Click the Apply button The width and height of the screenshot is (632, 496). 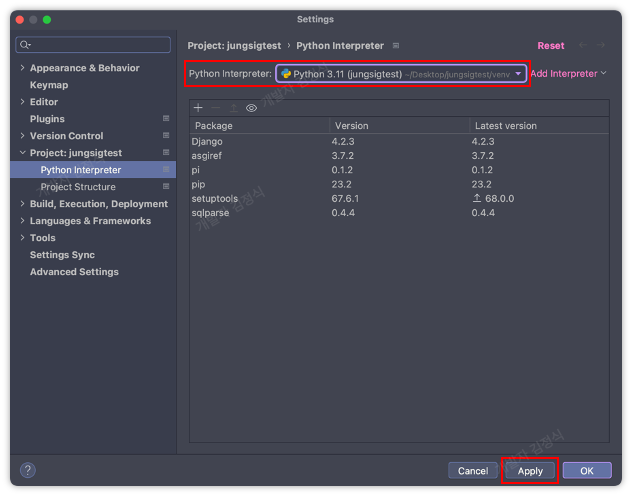click(x=530, y=471)
